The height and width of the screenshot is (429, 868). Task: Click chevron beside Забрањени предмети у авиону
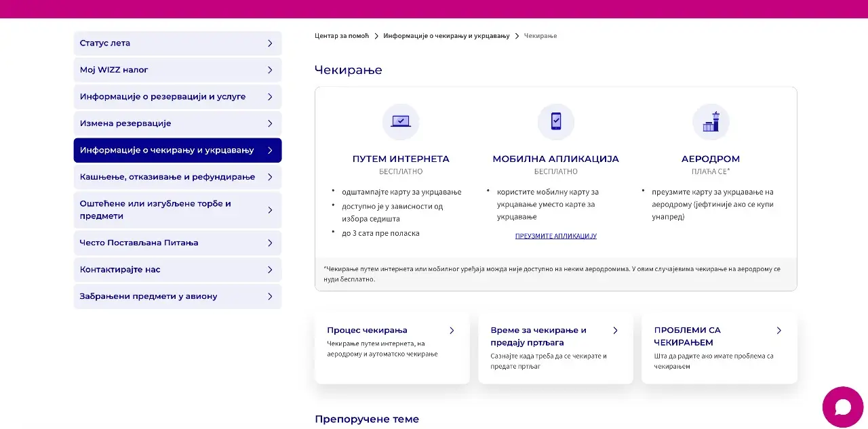270,296
